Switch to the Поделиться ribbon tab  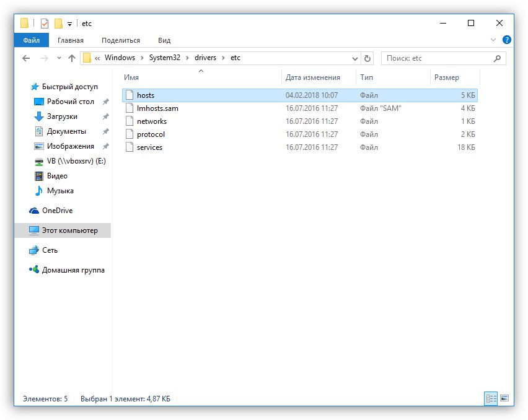point(121,40)
